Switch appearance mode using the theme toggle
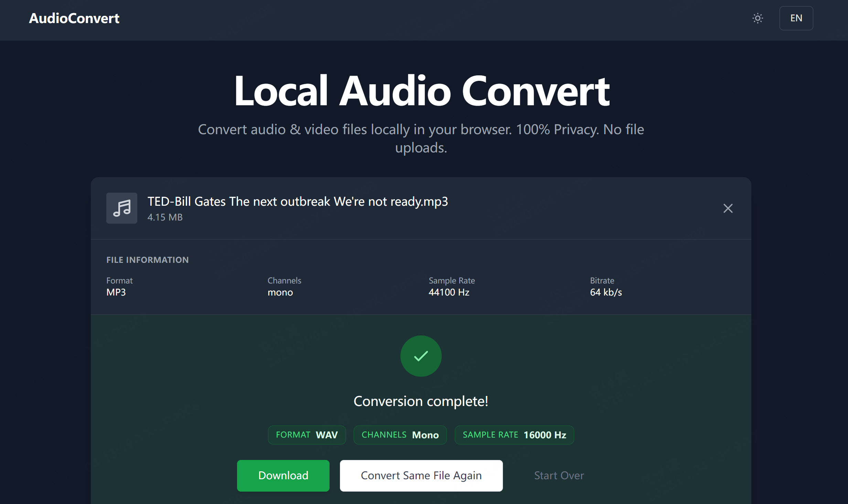 pos(757,18)
